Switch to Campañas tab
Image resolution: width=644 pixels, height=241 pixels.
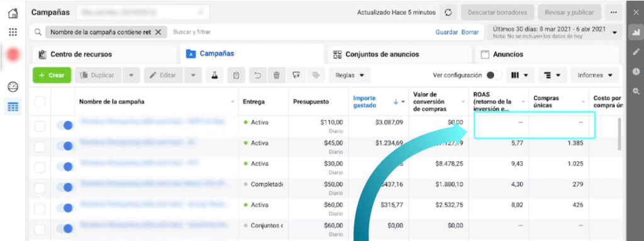[252, 53]
